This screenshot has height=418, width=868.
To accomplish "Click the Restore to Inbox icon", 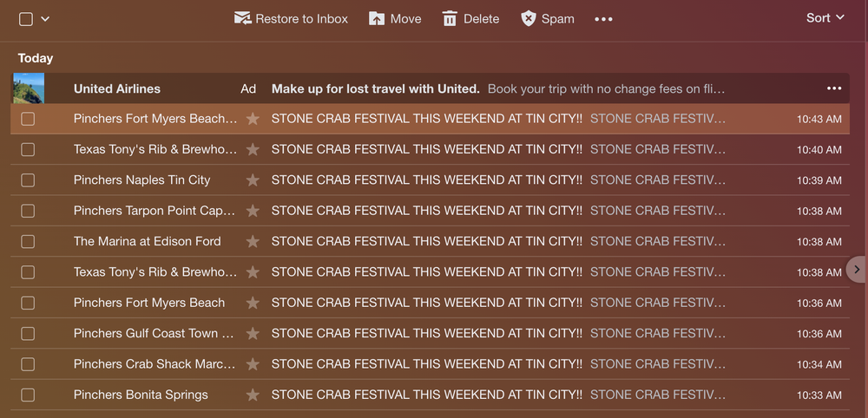I will point(243,18).
